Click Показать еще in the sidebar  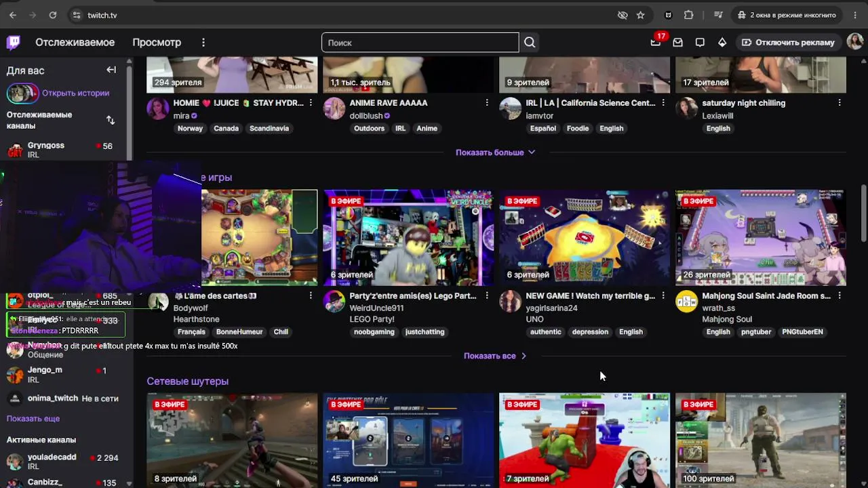tap(33, 419)
